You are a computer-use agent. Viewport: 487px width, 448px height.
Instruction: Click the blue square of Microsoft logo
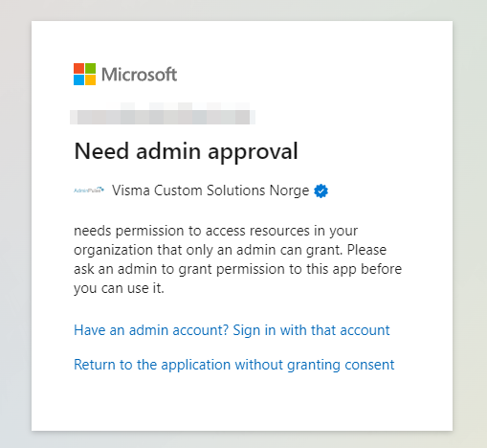[78, 79]
